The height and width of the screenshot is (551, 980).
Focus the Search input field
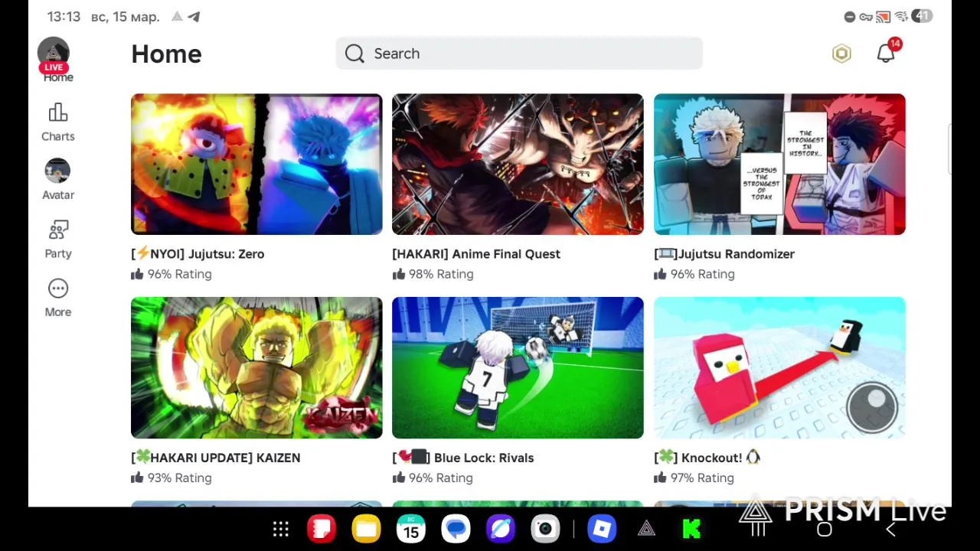(519, 54)
